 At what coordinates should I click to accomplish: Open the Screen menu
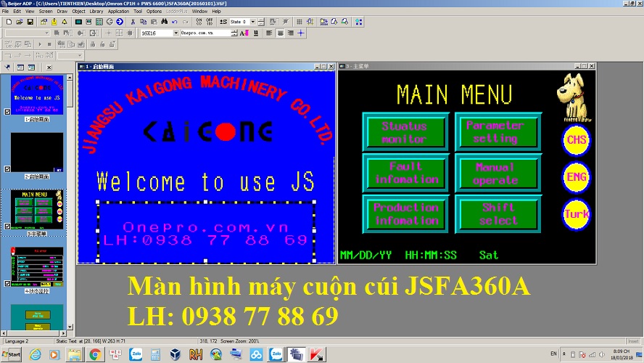(45, 12)
